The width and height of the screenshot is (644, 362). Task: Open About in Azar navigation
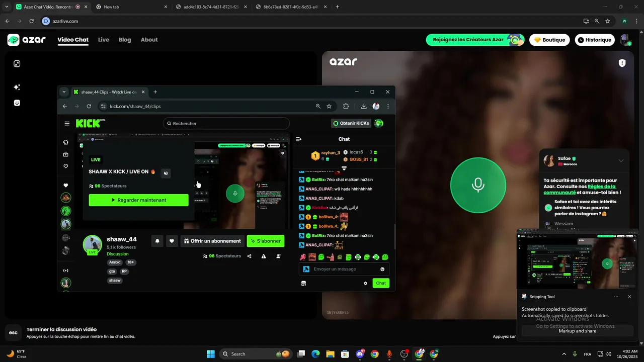pyautogui.click(x=149, y=40)
